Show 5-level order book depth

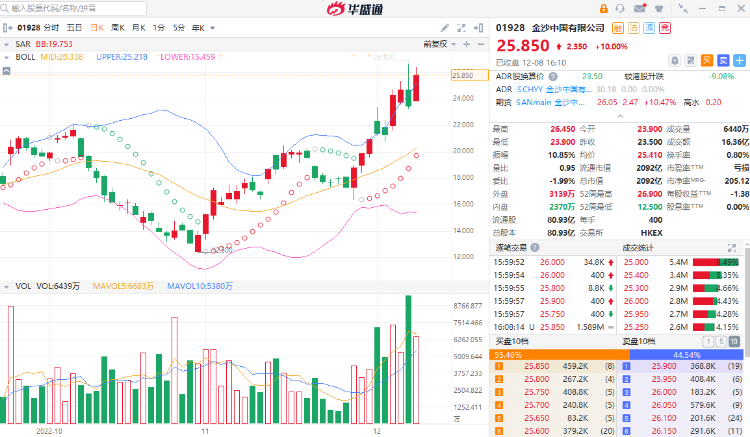point(721,341)
